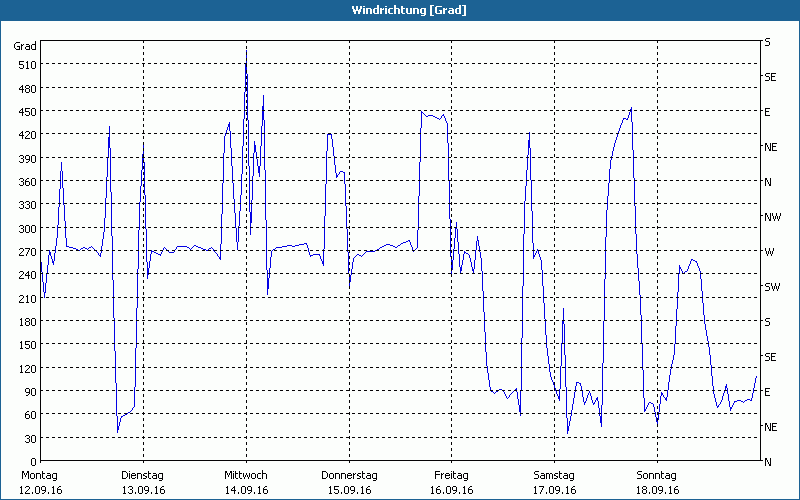Click the 0 tick on the y-axis

coord(32,462)
